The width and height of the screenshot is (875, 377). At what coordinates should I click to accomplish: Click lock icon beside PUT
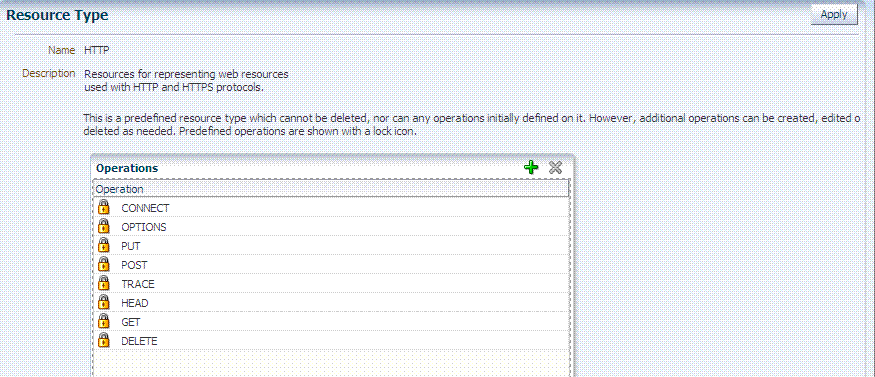tap(103, 245)
